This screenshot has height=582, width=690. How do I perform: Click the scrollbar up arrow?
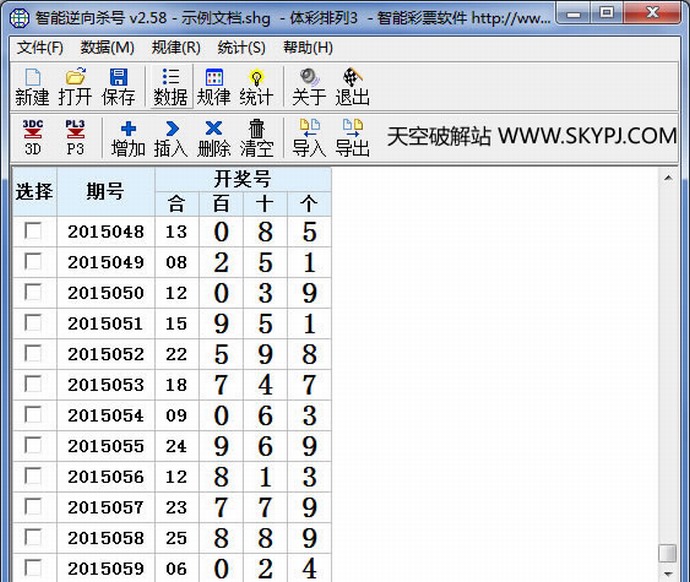[x=667, y=178]
